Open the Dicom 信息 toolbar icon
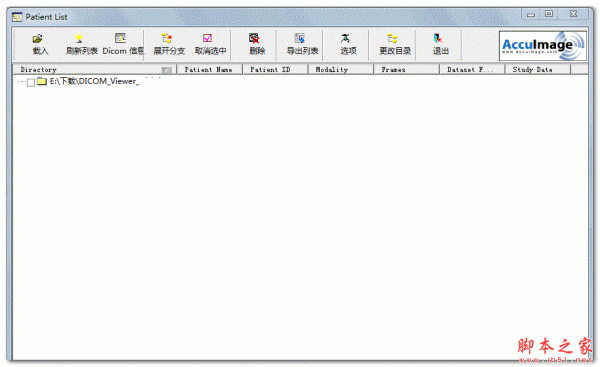This screenshot has height=367, width=600. (x=121, y=38)
